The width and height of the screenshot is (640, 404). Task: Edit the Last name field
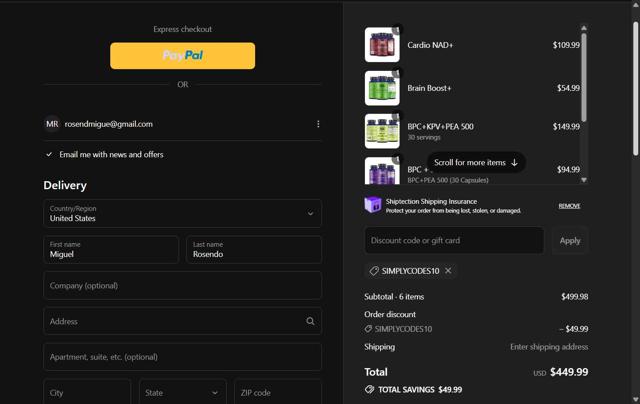click(254, 249)
